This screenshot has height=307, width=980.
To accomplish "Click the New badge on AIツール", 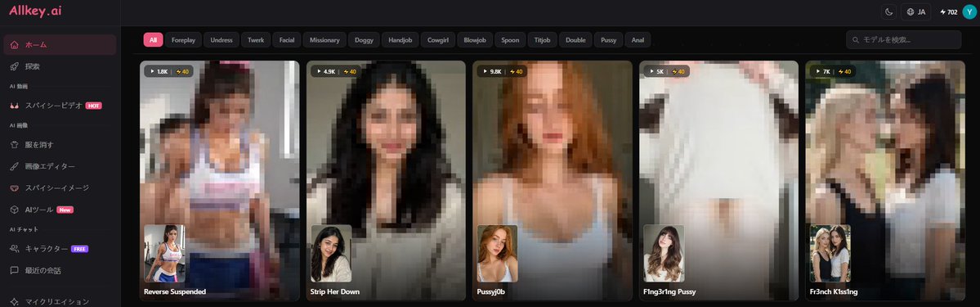I will [x=65, y=210].
